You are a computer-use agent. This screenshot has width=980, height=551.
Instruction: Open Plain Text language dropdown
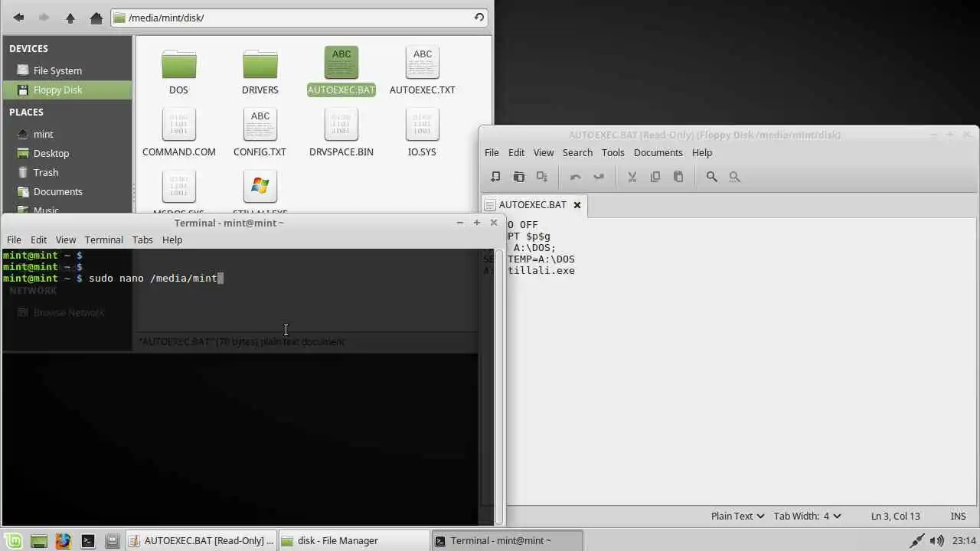coord(737,516)
